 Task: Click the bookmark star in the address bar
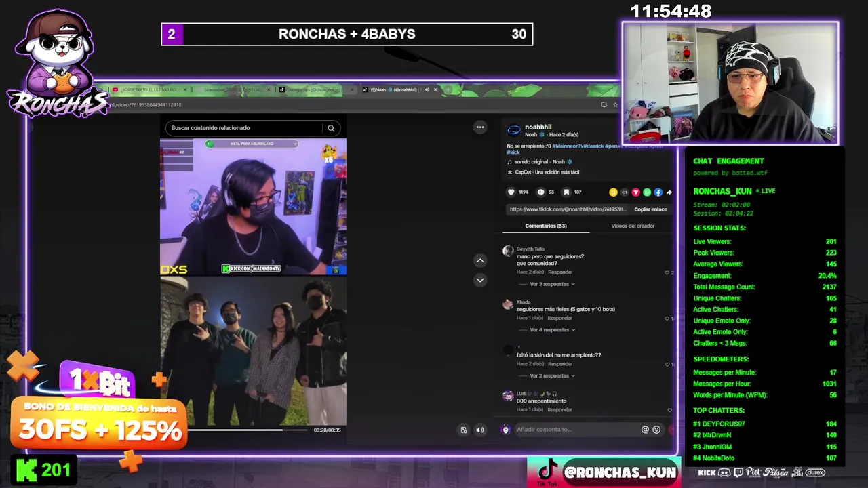pyautogui.click(x=615, y=105)
